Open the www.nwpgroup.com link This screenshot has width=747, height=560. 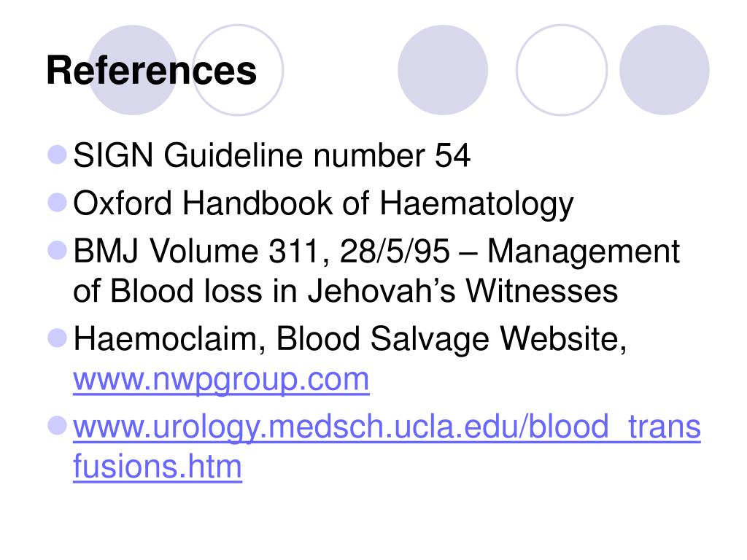pos(221,381)
